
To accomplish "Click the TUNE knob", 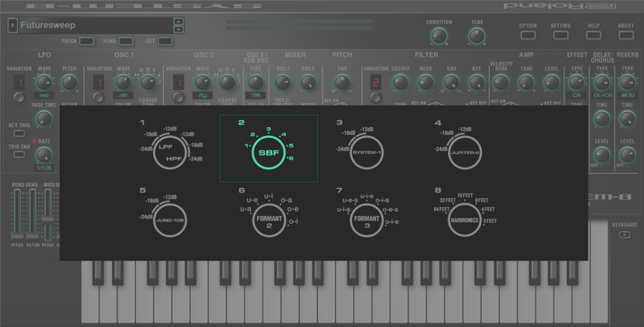I will point(477,36).
